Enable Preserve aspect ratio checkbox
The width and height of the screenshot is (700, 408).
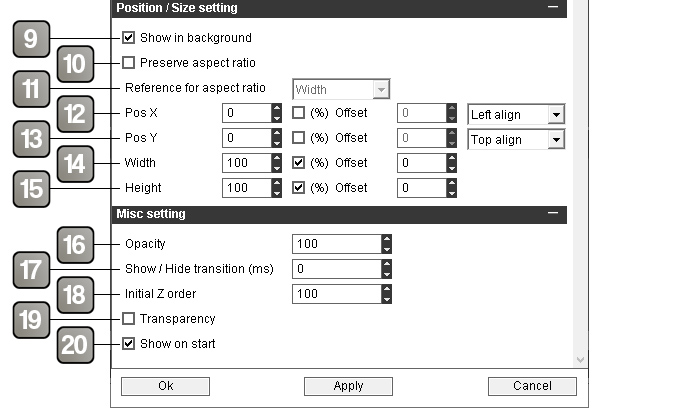pos(129,62)
